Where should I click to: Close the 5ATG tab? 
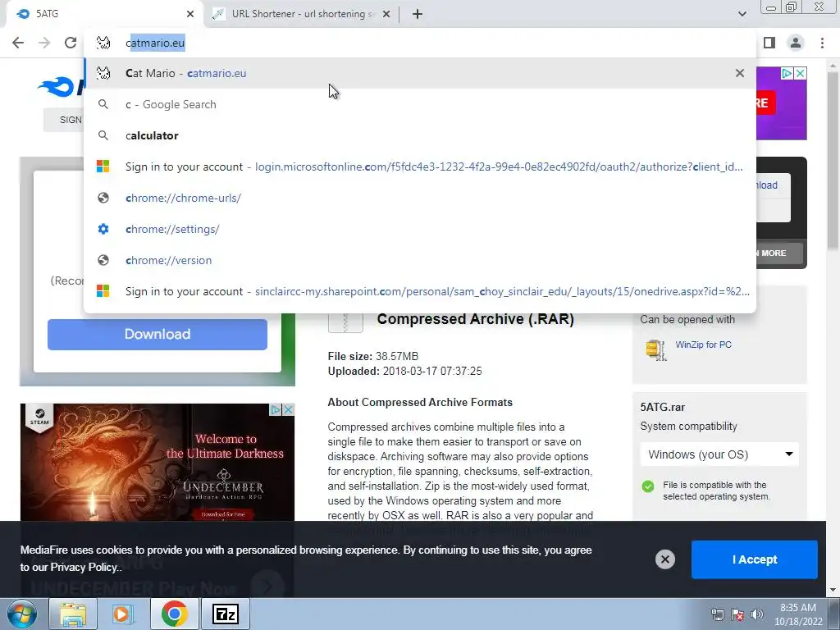click(x=190, y=14)
